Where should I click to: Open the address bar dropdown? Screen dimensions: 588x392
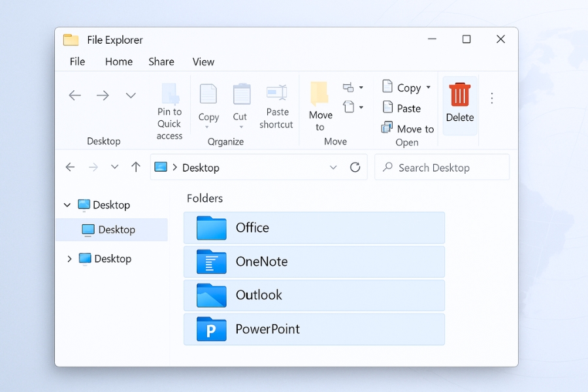[x=333, y=167]
